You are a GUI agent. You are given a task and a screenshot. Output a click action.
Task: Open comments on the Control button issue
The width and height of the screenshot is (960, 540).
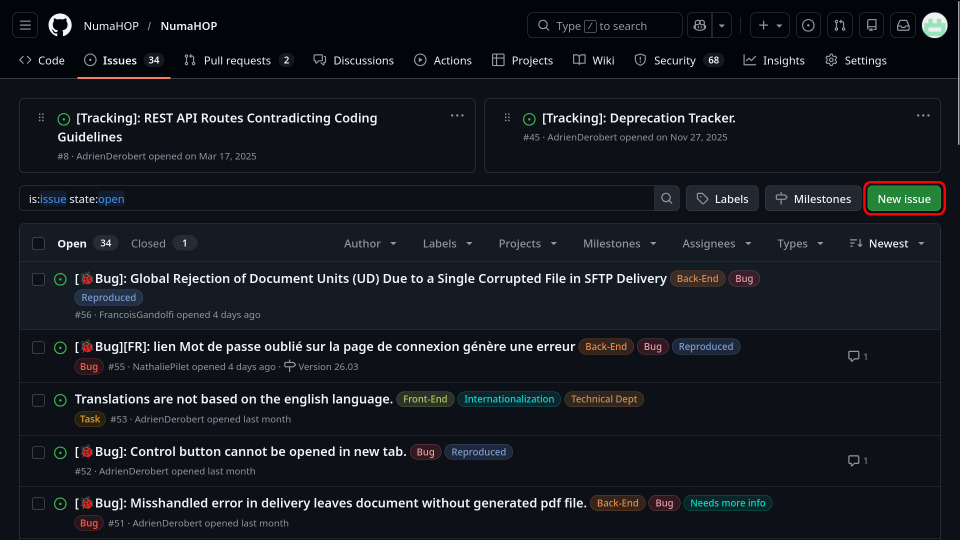coord(857,460)
